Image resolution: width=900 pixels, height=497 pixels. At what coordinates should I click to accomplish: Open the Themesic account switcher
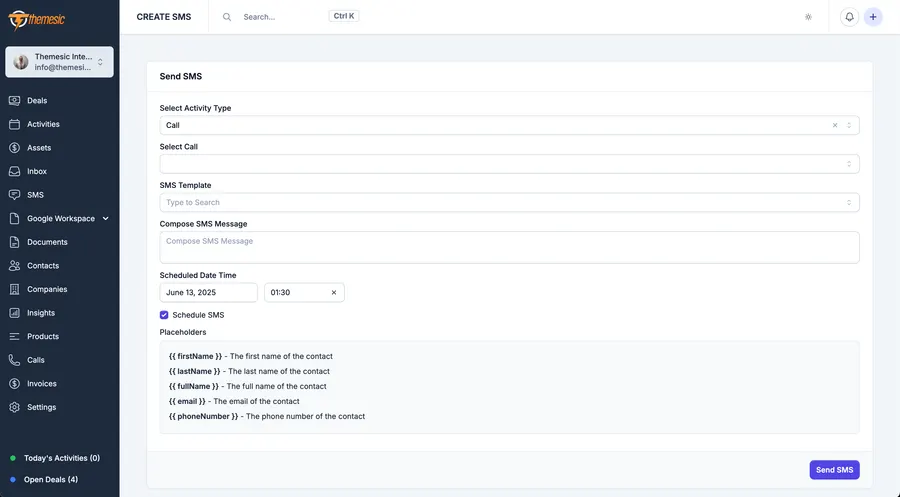[60, 62]
